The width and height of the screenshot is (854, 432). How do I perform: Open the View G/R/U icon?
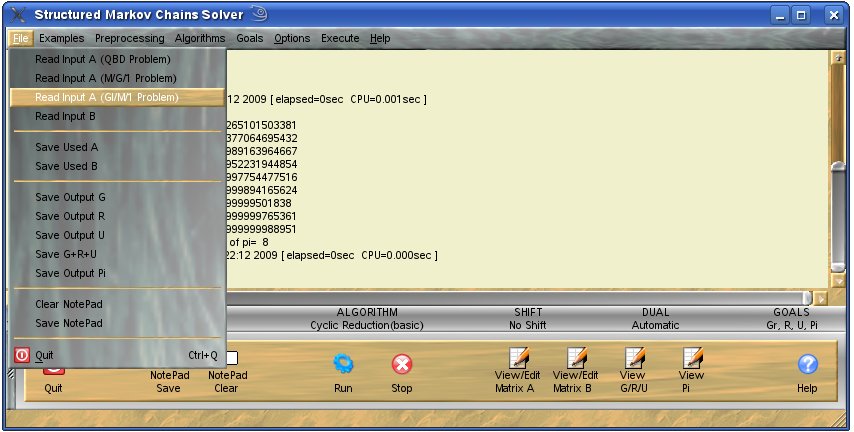633,359
